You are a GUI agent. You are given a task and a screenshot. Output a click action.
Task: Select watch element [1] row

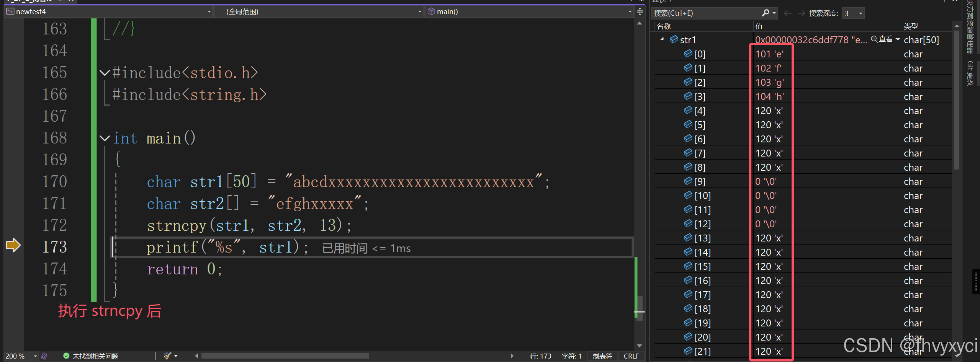[803, 68]
